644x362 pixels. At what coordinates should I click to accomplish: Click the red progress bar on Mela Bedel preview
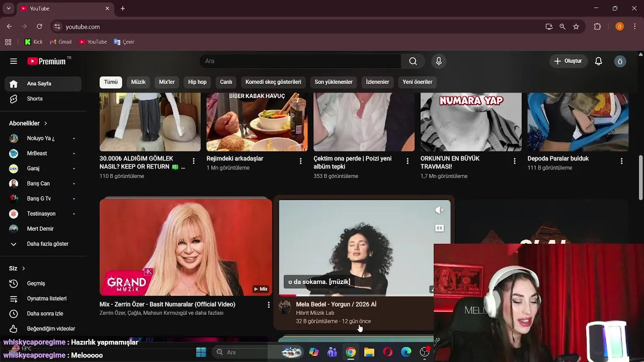tap(287, 295)
